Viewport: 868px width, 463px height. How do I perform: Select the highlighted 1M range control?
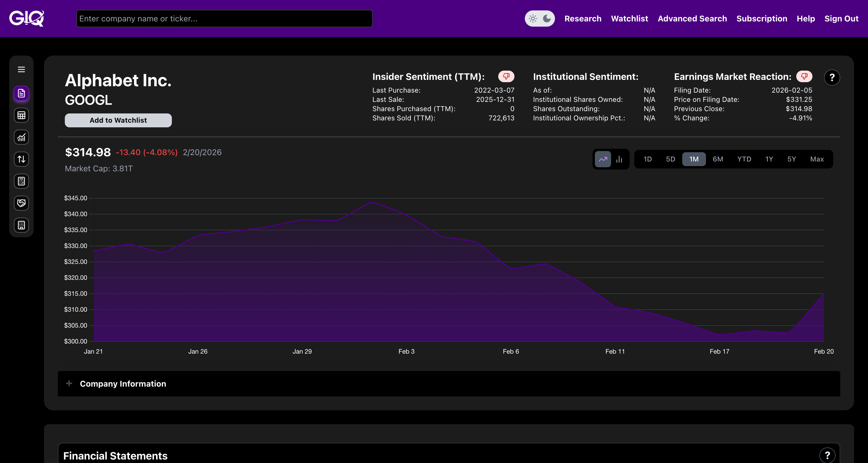(694, 159)
